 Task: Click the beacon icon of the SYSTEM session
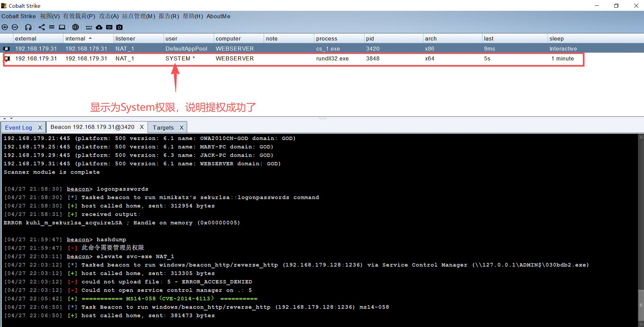pos(7,58)
